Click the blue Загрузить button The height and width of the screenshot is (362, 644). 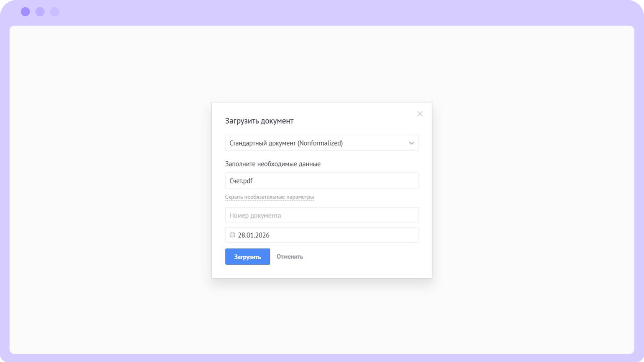[x=247, y=257]
